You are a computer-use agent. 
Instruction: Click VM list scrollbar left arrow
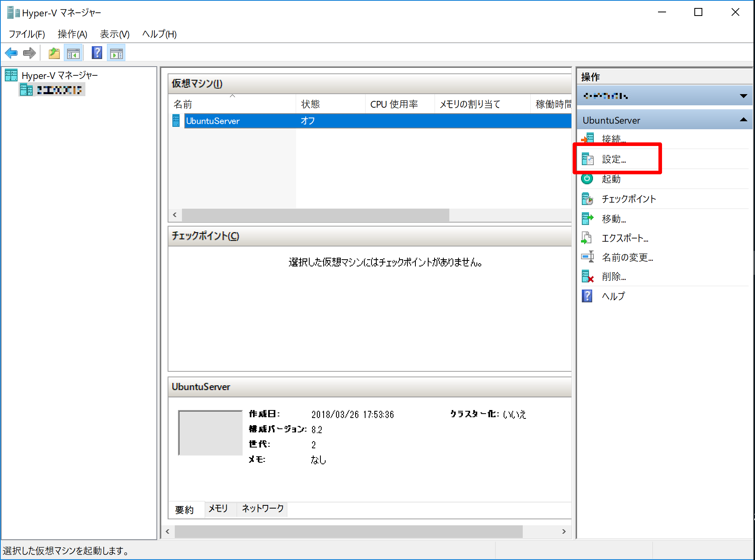click(x=175, y=215)
